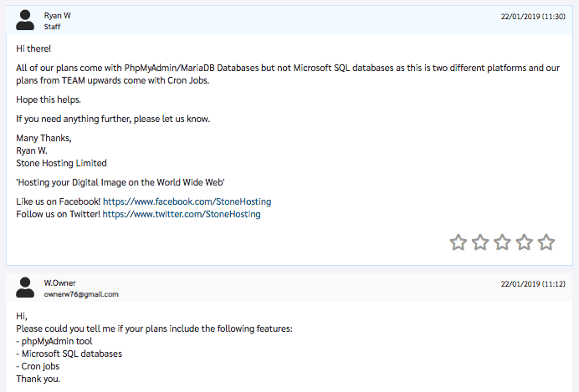Click the 'Cron jobs' list line
This screenshot has height=392, width=579.
point(38,366)
